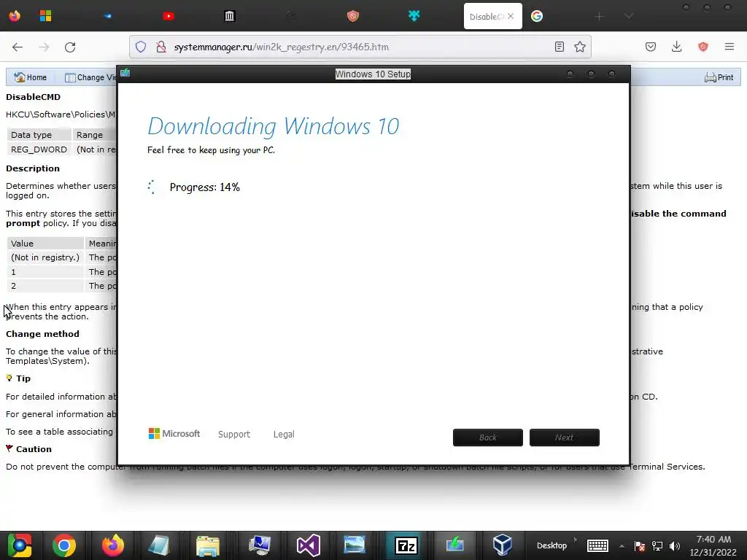This screenshot has height=560, width=747.
Task: Click the Progress: 14% text
Action: [205, 187]
